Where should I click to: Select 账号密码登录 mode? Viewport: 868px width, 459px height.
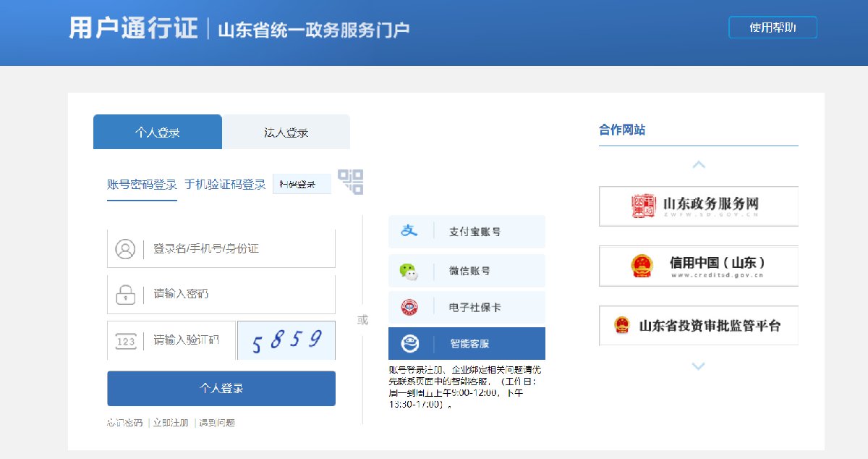click(x=142, y=185)
